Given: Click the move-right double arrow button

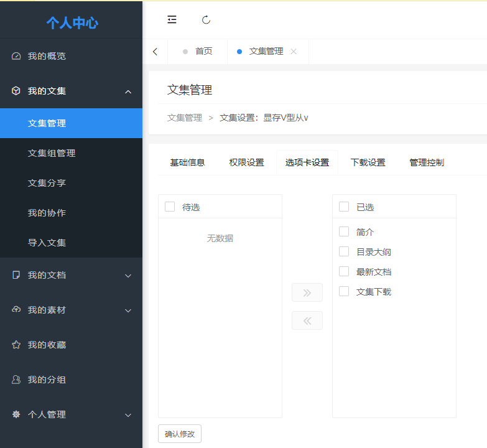Looking at the screenshot, I should (307, 292).
